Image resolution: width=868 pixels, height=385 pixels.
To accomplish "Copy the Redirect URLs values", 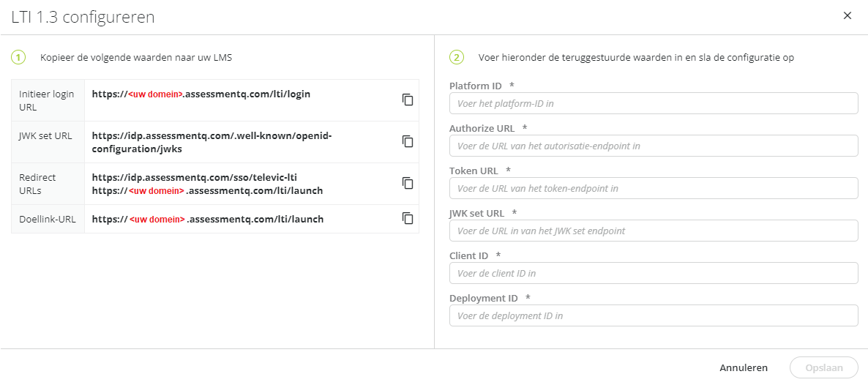I will pyautogui.click(x=408, y=184).
